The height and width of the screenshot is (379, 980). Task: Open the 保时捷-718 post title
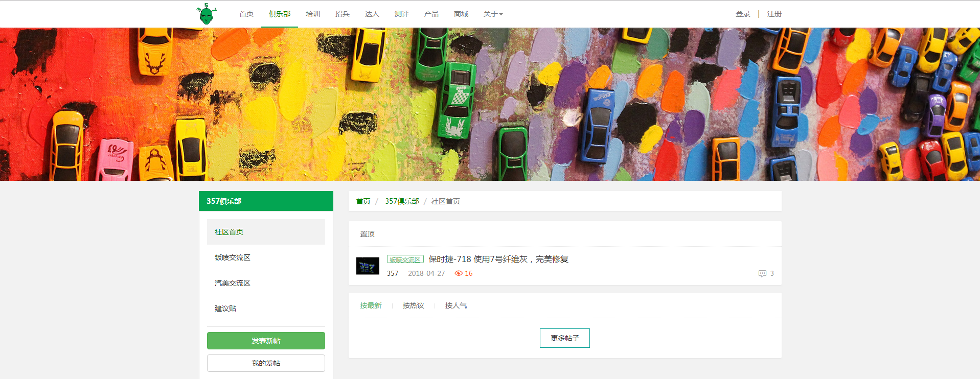coord(498,259)
